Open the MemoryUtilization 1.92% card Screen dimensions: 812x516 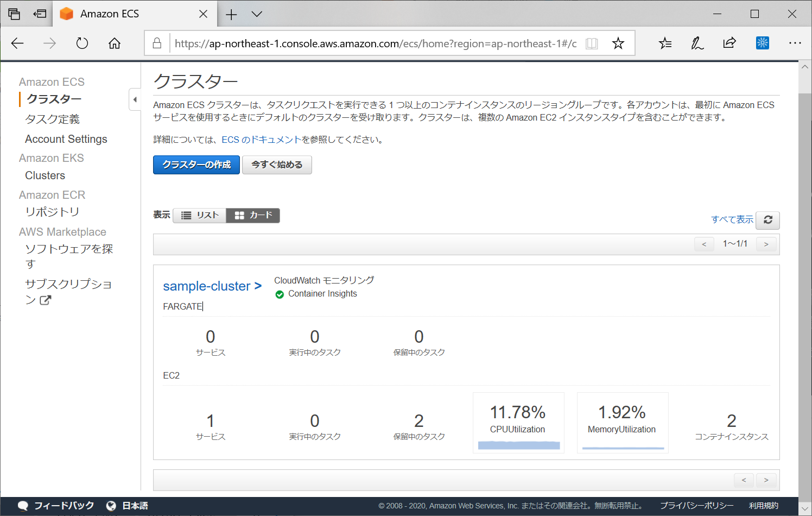tap(623, 423)
